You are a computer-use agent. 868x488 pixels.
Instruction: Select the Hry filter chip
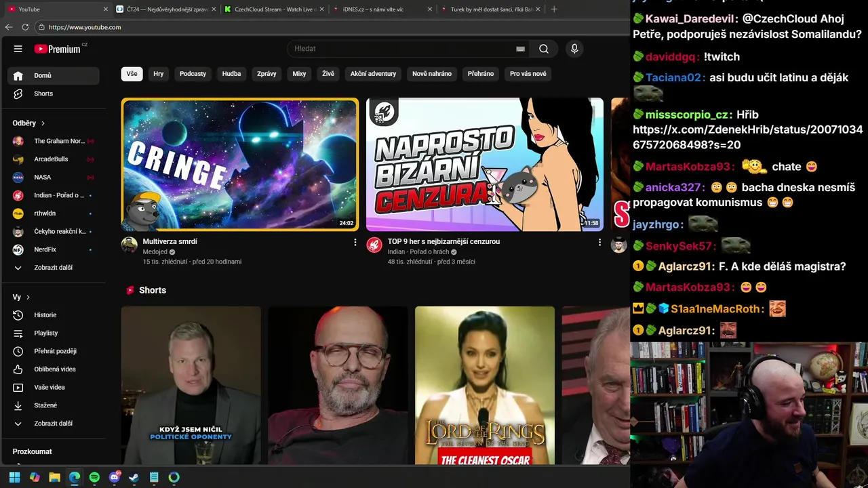159,74
